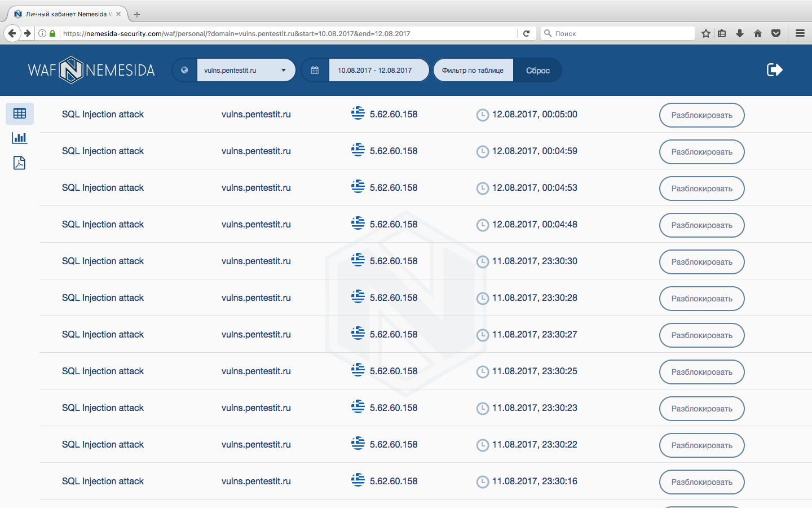Unblock the attack logged at 11.08.2017 23:30:16

pyautogui.click(x=702, y=482)
